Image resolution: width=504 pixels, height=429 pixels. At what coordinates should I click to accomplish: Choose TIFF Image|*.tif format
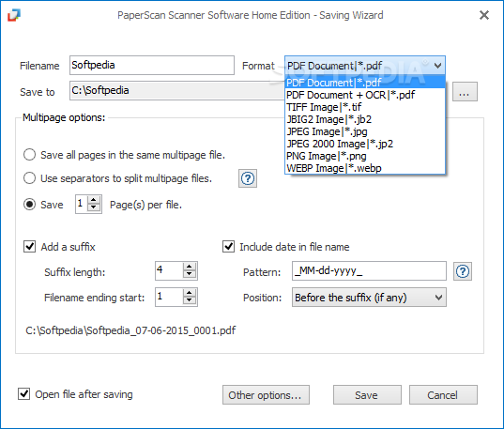click(365, 107)
